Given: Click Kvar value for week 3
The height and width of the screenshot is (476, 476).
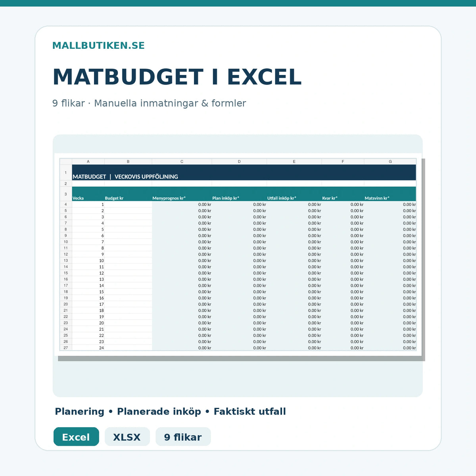Looking at the screenshot, I should 343,217.
